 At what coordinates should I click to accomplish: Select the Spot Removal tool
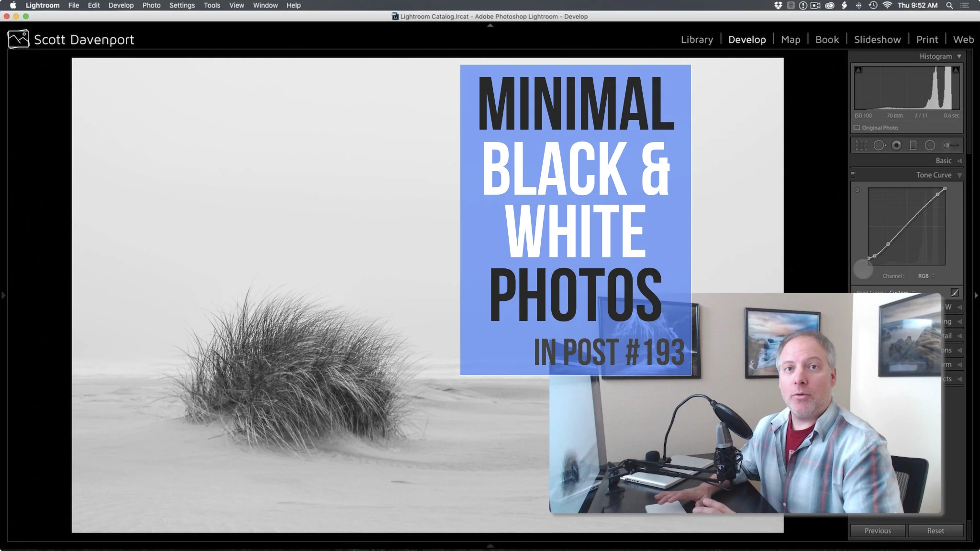[x=880, y=145]
